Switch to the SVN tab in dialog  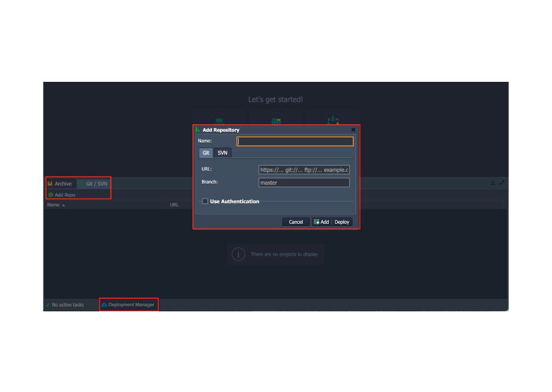coord(223,153)
